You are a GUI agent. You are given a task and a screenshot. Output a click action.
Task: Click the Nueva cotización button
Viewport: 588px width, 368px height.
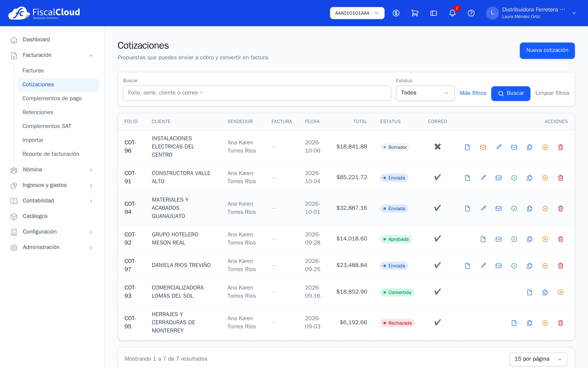pos(547,50)
